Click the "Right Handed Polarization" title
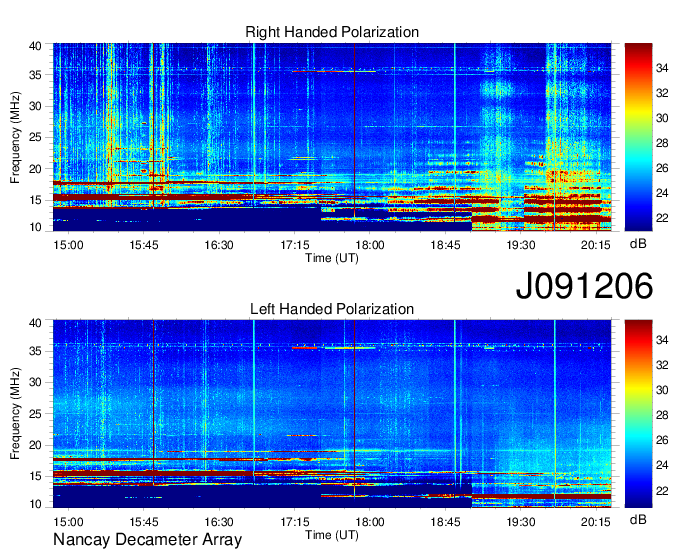 (x=332, y=32)
